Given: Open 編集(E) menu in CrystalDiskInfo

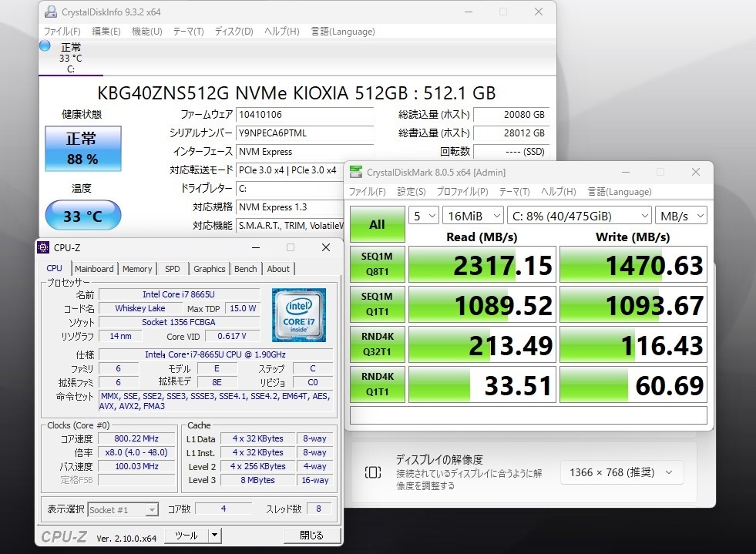Looking at the screenshot, I should 106,32.
